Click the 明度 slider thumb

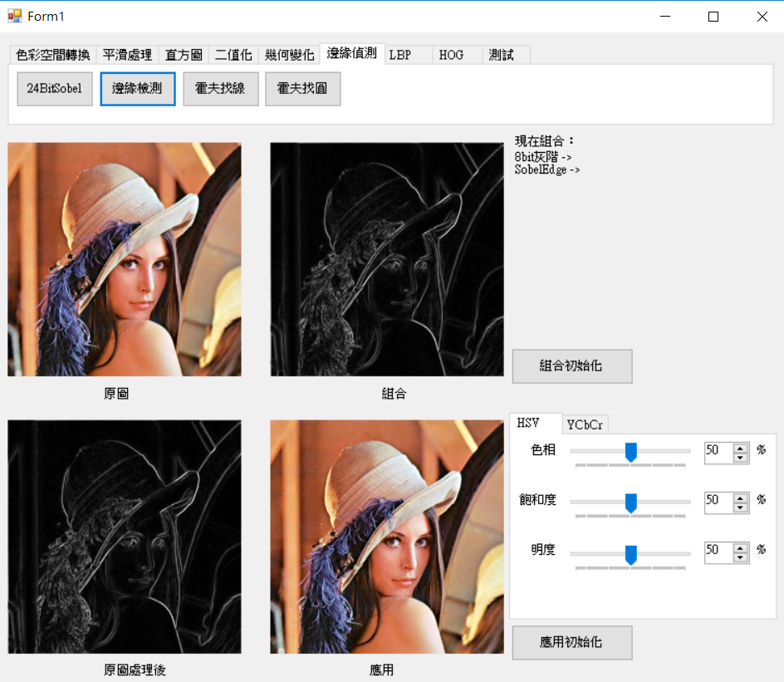(631, 555)
